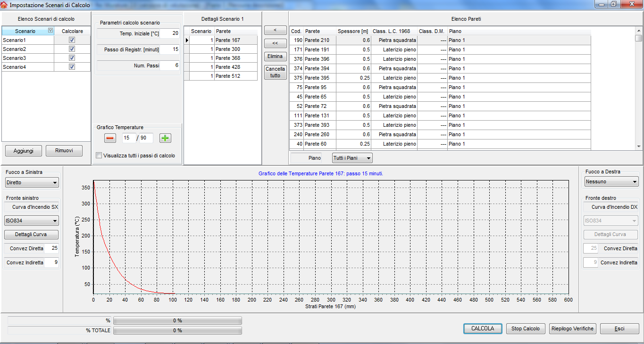Click the filter icon in Scenario column header
This screenshot has width=644, height=344.
click(50, 31)
